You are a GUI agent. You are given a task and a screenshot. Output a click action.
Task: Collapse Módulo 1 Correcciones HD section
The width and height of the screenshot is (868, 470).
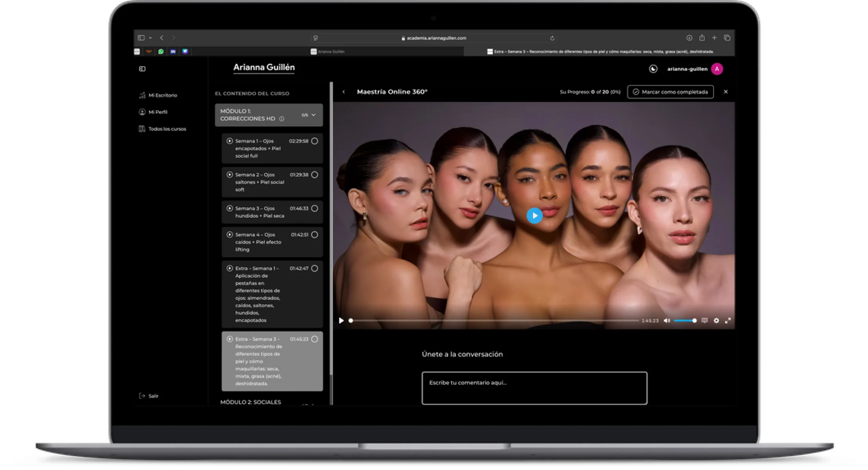pyautogui.click(x=313, y=115)
